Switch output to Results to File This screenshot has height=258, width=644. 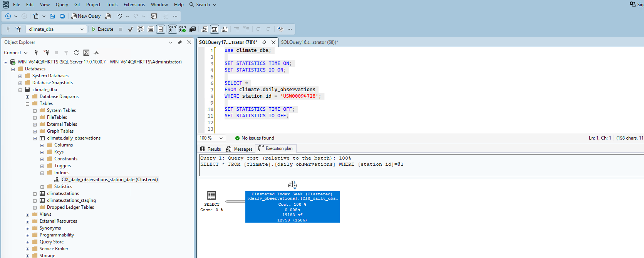tap(225, 29)
